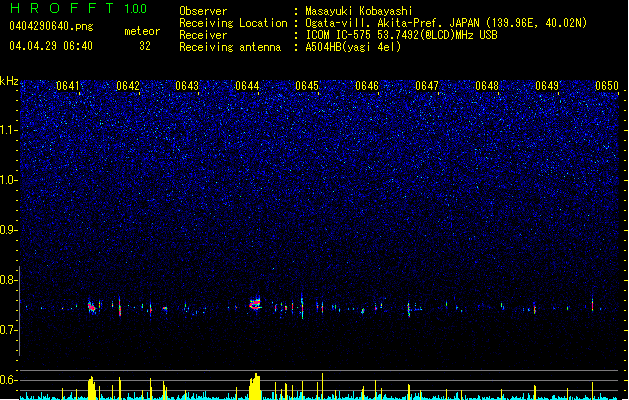Click the bright meteor echo near 0644
This screenshot has width=629, height=400.
tap(255, 303)
